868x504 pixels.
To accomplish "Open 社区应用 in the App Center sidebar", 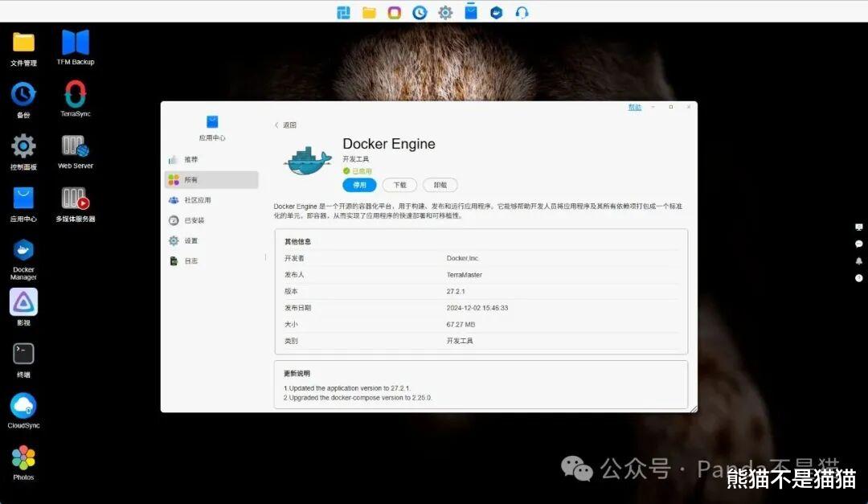I will (211, 200).
